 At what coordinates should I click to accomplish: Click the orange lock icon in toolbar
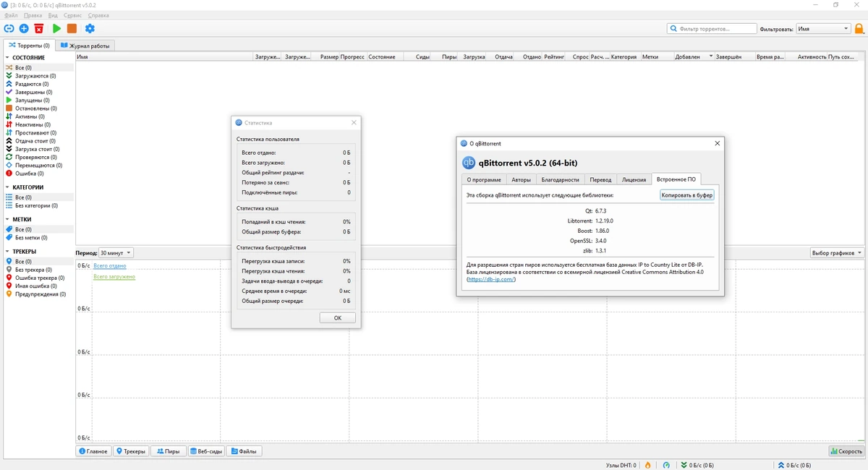[x=859, y=29]
